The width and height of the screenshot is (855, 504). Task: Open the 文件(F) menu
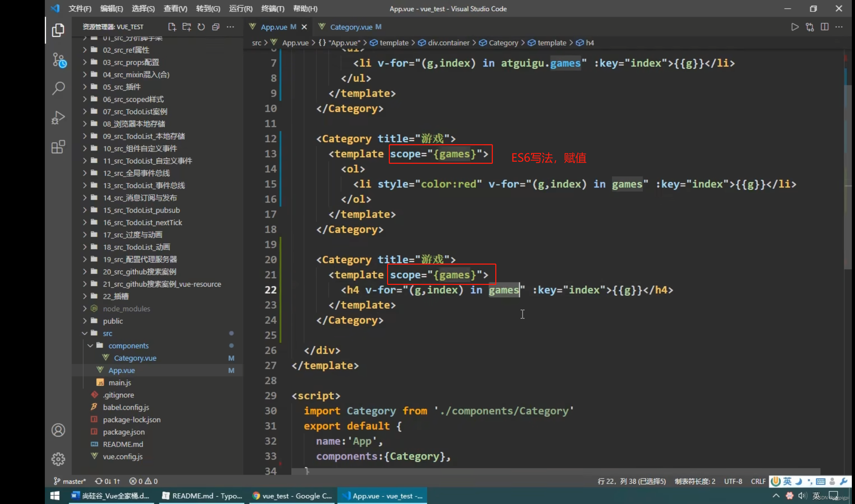tap(80, 9)
